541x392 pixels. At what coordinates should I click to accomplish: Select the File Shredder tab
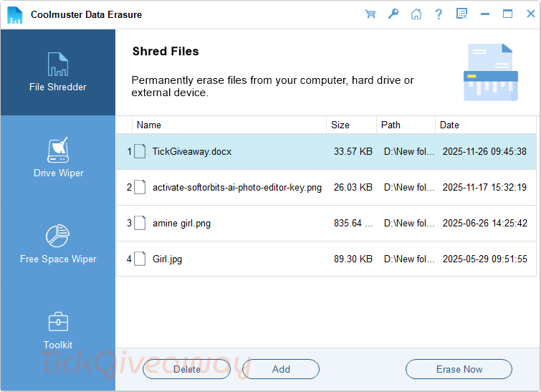(58, 72)
